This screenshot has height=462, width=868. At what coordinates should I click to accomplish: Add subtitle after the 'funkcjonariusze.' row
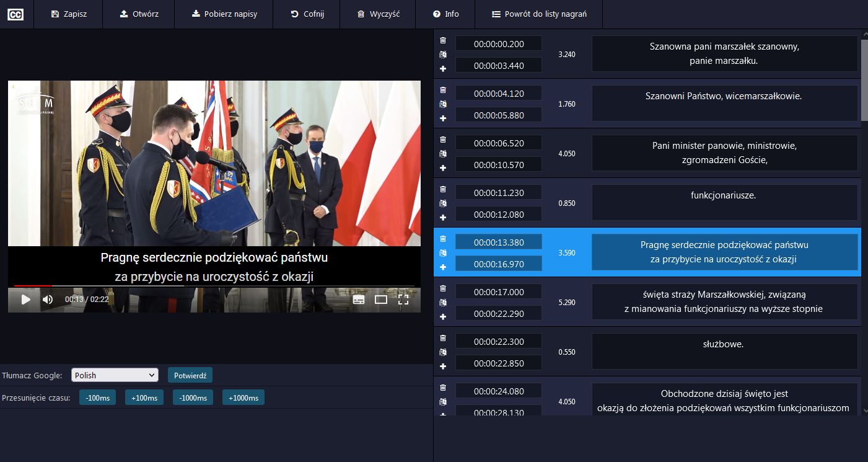click(443, 218)
